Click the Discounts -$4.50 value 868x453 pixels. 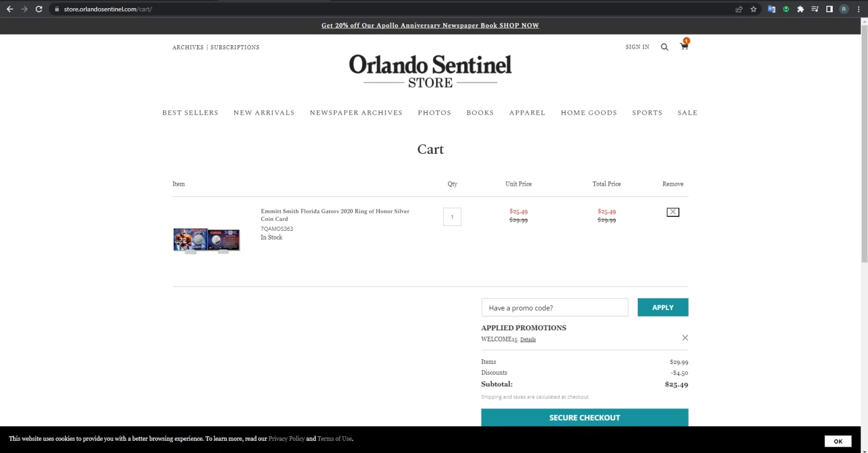679,373
